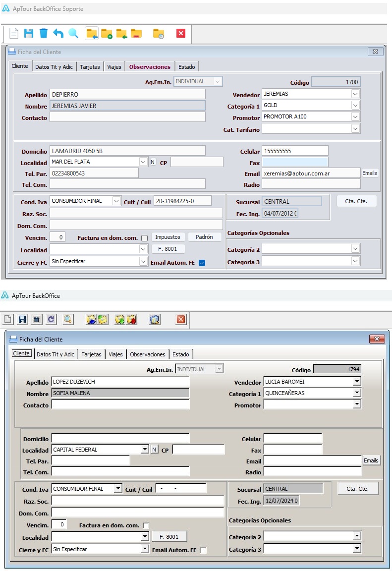Open the Categoría 3 dropdown in bottom window
This screenshot has height=571, width=392.
point(357,548)
